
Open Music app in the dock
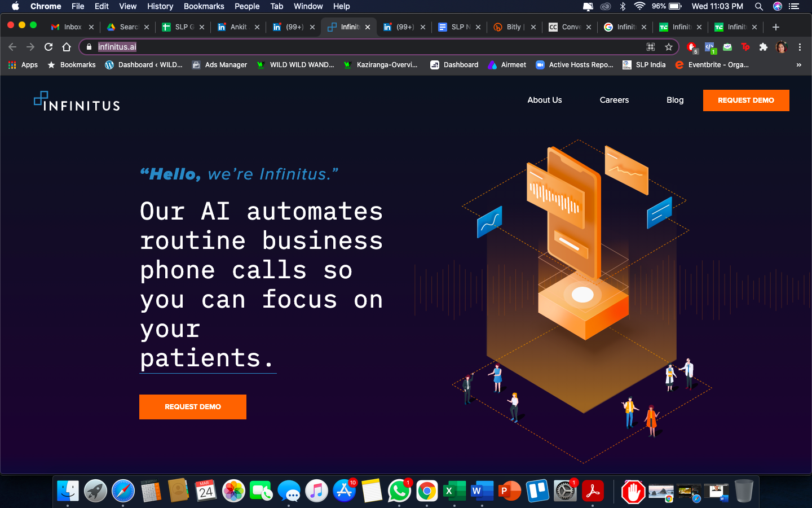316,491
